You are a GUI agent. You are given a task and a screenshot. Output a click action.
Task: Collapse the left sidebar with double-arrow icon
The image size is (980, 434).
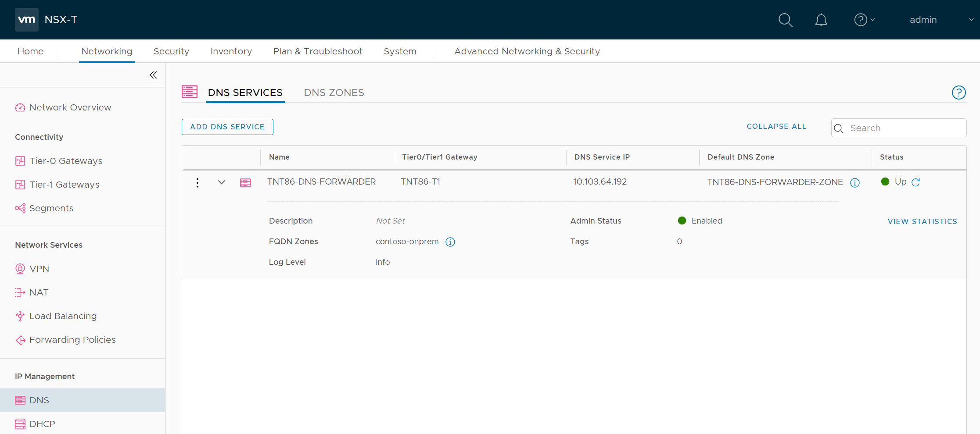[153, 75]
